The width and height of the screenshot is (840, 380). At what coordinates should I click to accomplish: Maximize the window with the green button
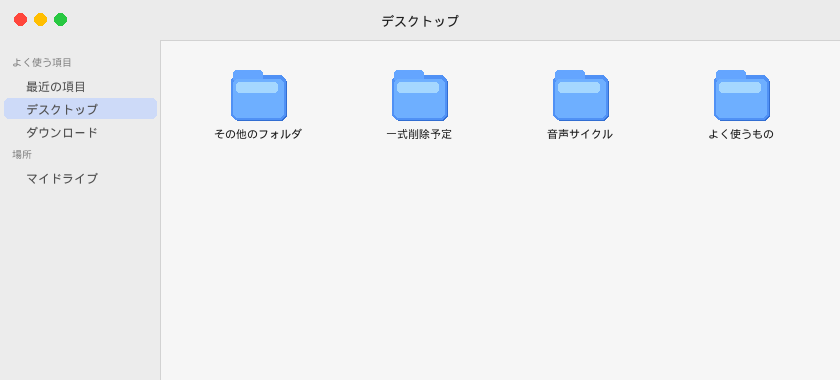pyautogui.click(x=61, y=20)
